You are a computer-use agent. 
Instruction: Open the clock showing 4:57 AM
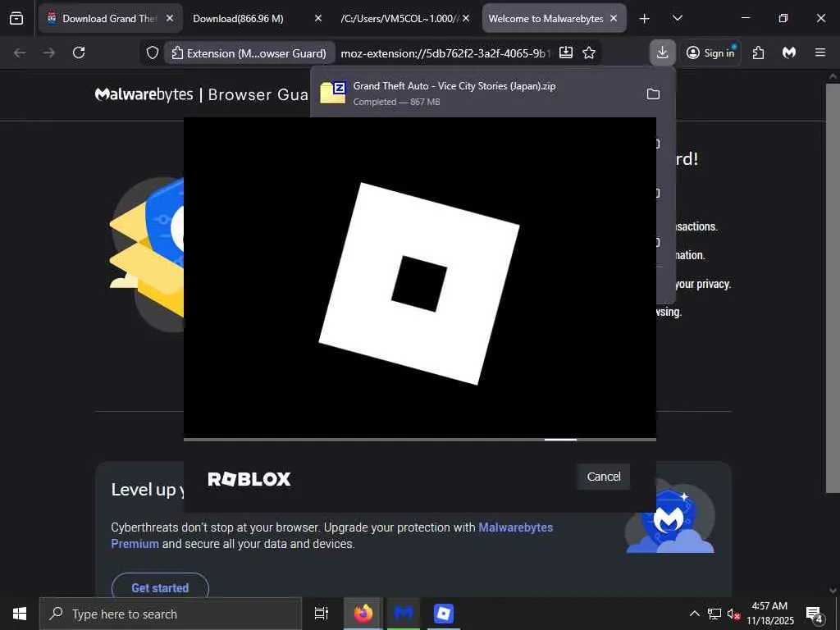(x=769, y=614)
